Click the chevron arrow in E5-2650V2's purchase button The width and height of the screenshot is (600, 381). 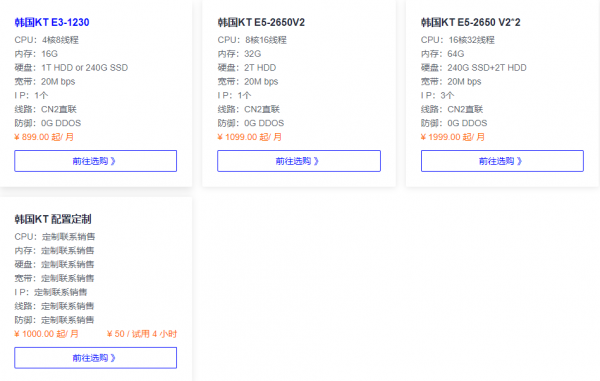click(x=316, y=161)
